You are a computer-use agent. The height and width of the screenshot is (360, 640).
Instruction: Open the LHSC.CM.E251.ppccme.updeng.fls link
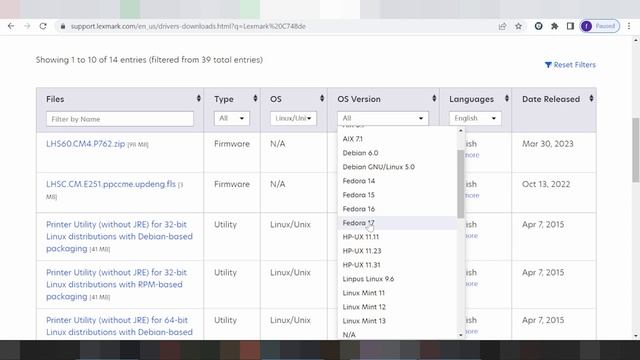tap(111, 184)
